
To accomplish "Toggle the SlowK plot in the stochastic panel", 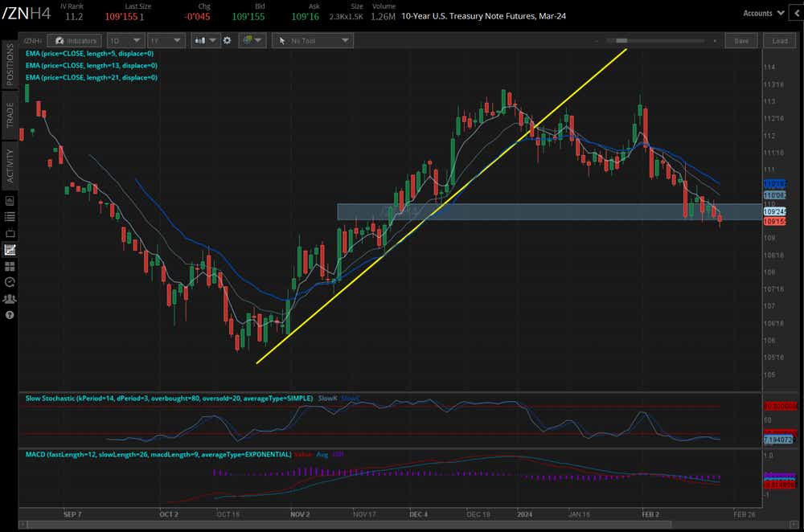I will click(328, 398).
